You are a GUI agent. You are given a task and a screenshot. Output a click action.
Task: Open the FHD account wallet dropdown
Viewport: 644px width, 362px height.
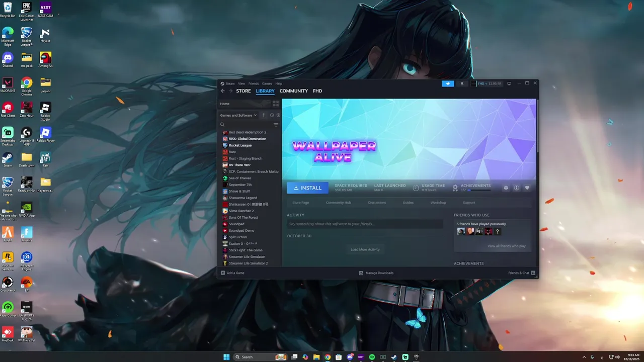(x=489, y=83)
